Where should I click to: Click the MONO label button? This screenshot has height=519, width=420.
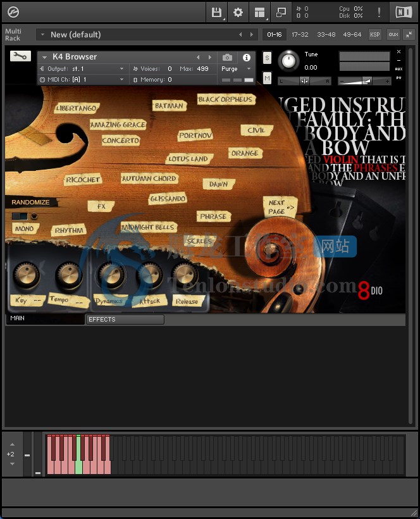pos(25,228)
